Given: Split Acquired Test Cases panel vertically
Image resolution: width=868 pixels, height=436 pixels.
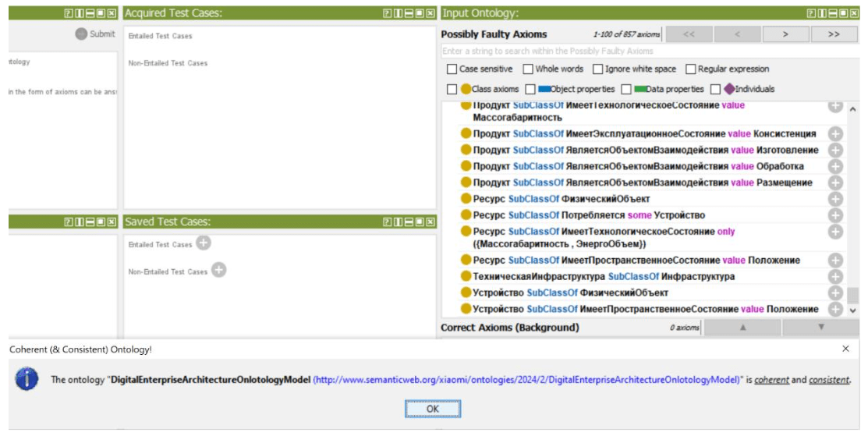Looking at the screenshot, I should (399, 13).
